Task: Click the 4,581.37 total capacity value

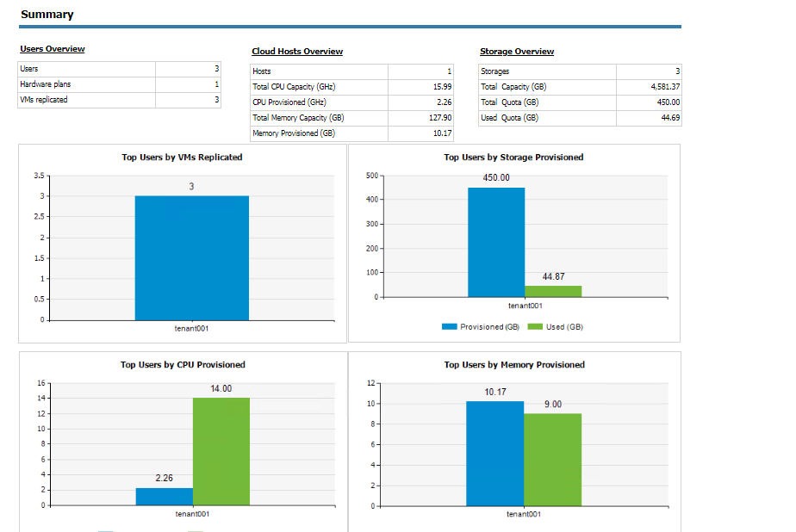Action: click(x=665, y=87)
